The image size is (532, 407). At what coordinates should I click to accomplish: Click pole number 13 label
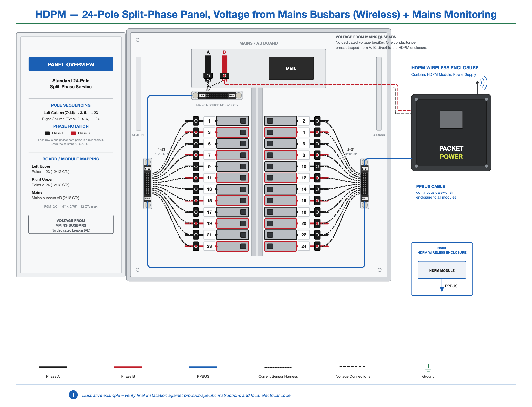point(209,189)
